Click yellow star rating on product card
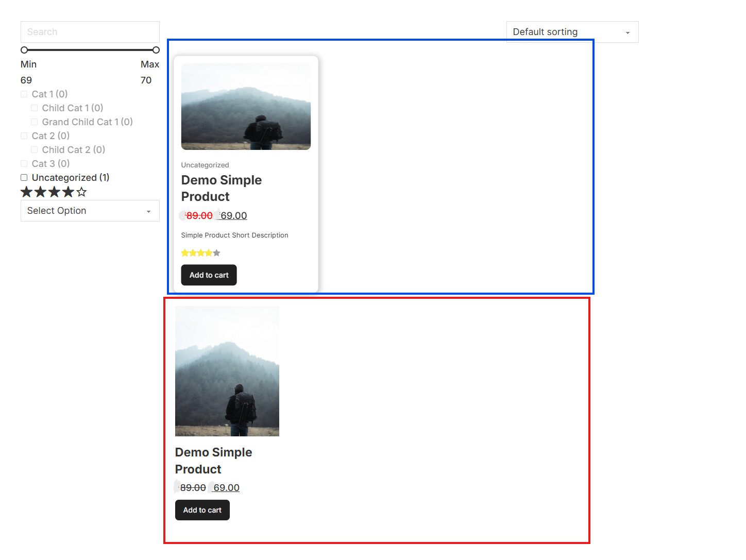The height and width of the screenshot is (560, 746). pyautogui.click(x=201, y=253)
